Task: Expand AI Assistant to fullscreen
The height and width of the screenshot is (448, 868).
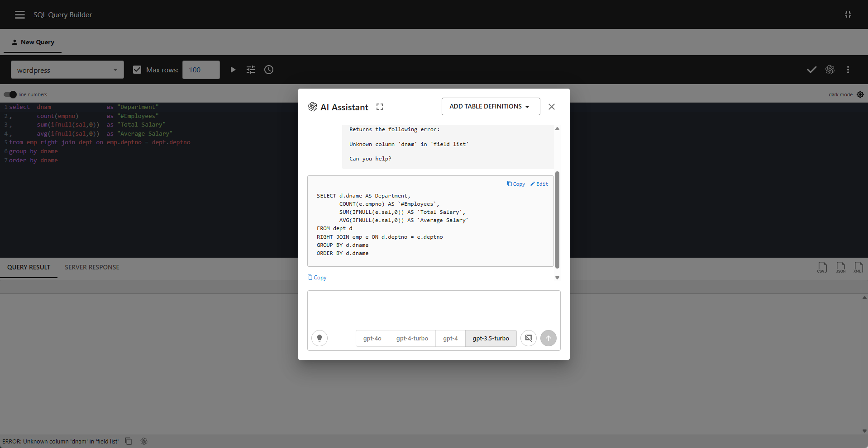Action: click(x=380, y=107)
